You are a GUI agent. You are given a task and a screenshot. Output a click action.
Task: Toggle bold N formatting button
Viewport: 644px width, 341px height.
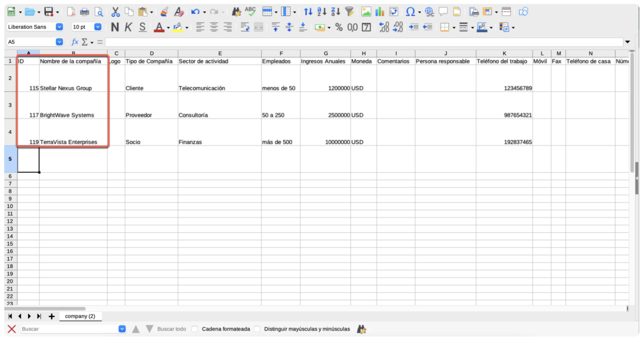click(115, 27)
